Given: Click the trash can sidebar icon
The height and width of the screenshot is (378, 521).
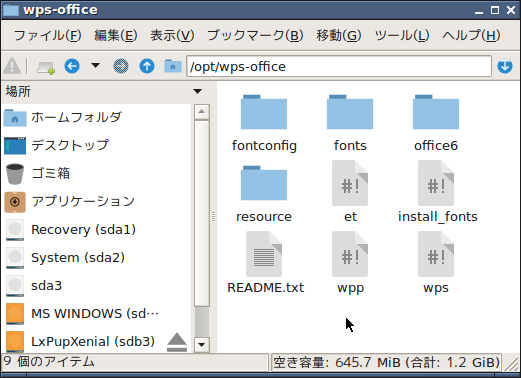Looking at the screenshot, I should tap(15, 174).
